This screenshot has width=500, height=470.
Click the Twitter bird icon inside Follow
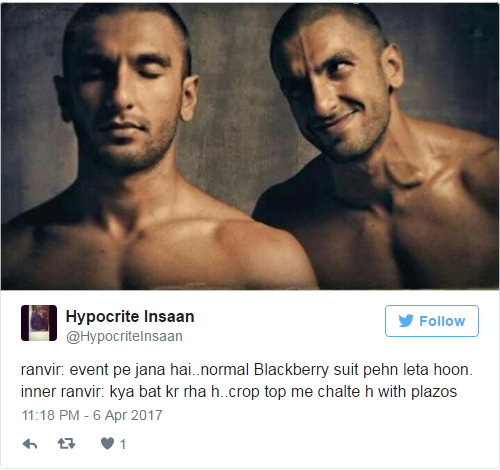(x=406, y=321)
